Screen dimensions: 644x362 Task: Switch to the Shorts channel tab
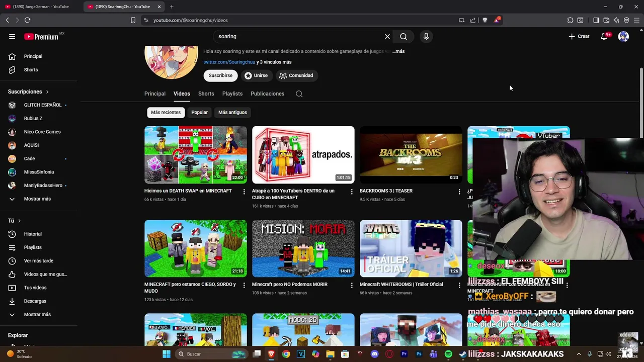pos(206,94)
